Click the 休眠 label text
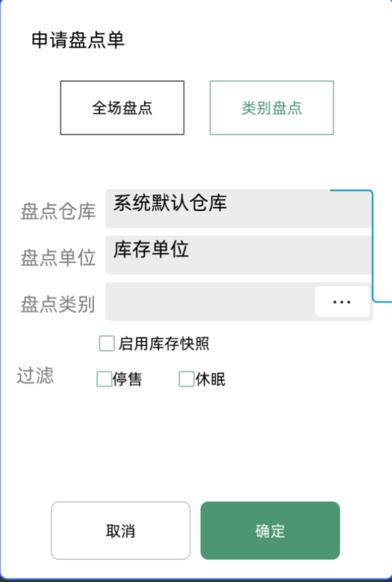 point(210,379)
